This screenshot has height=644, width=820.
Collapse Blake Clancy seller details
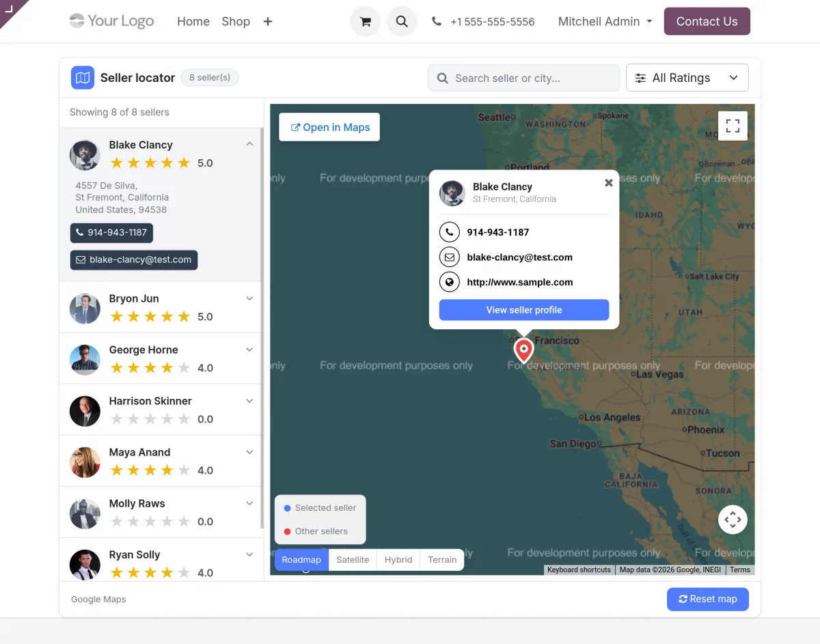click(x=249, y=144)
